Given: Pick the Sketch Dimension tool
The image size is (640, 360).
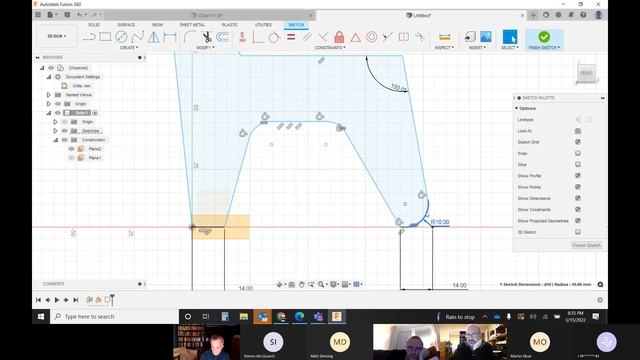Looking at the screenshot, I should (x=170, y=37).
